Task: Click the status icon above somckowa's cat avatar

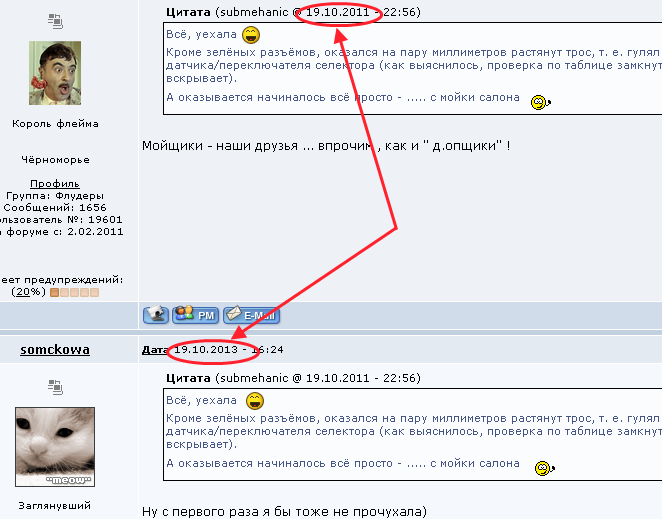Action: pyautogui.click(x=55, y=387)
